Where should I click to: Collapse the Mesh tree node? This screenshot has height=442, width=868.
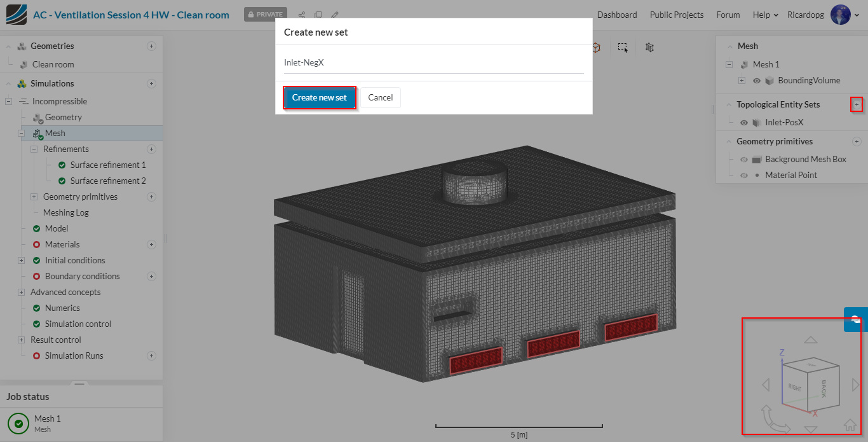click(21, 133)
